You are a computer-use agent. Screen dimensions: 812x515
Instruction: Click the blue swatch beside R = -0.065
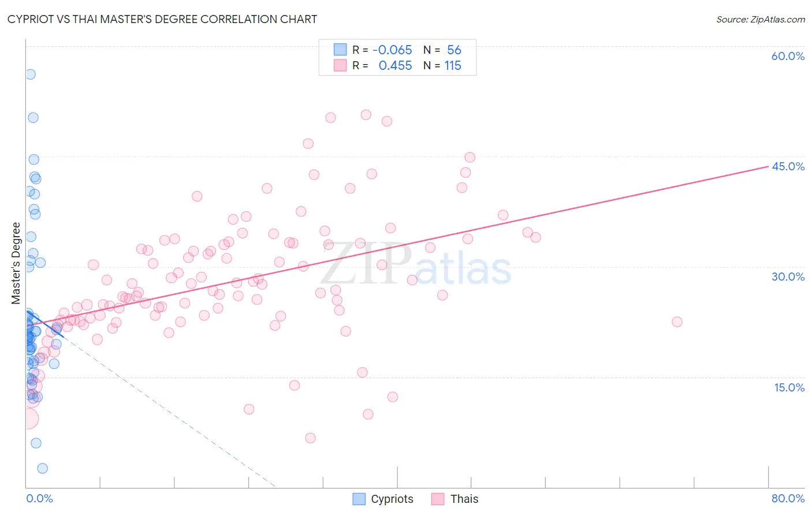pos(340,50)
